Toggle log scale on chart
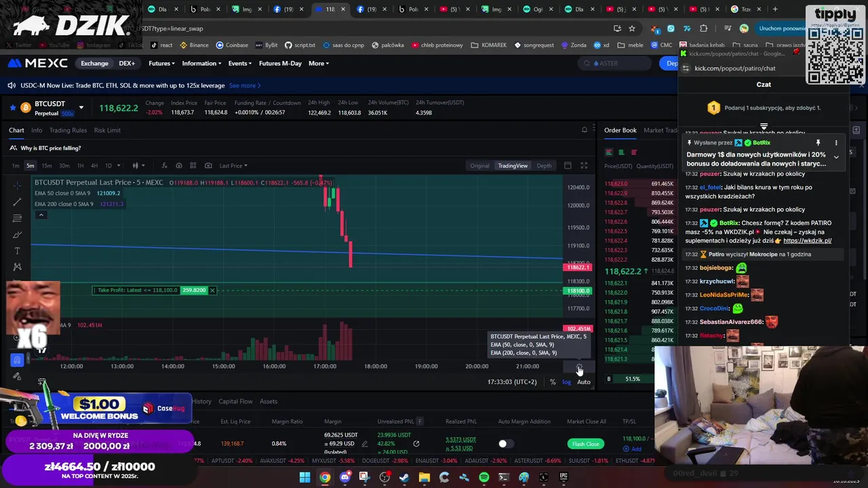 [567, 382]
